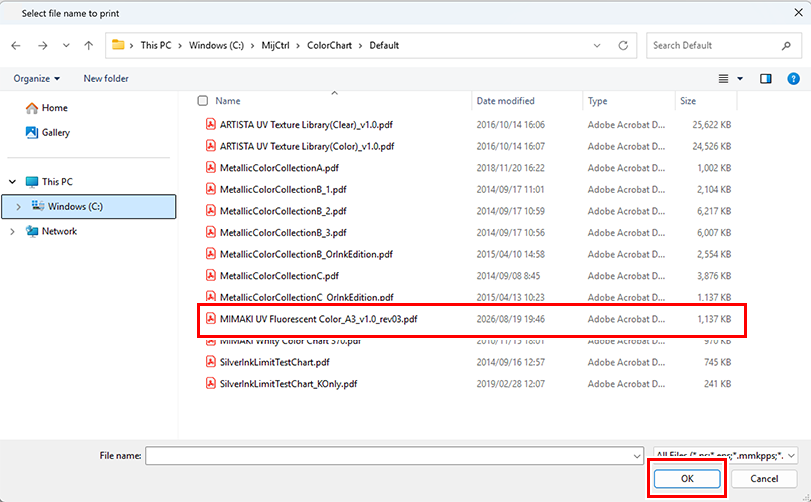Viewport: 811px width, 502px height.
Task: Create a New folder
Action: click(x=106, y=79)
